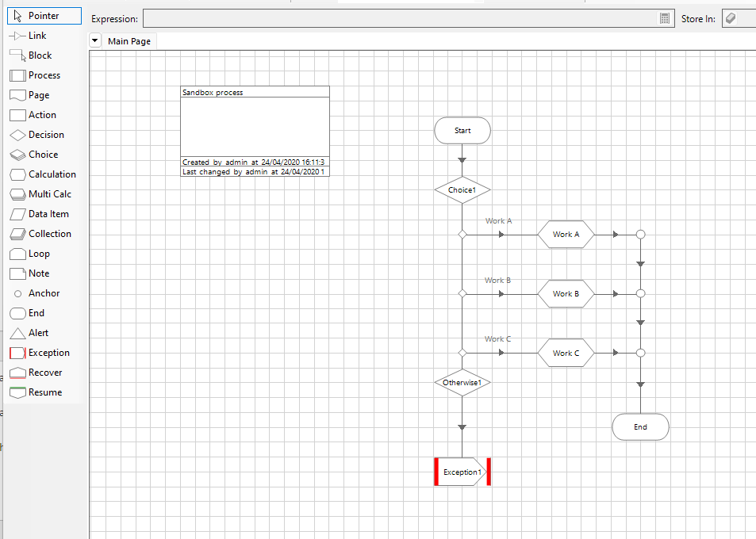Select the Start stage on the canvas
756x539 pixels.
click(462, 131)
